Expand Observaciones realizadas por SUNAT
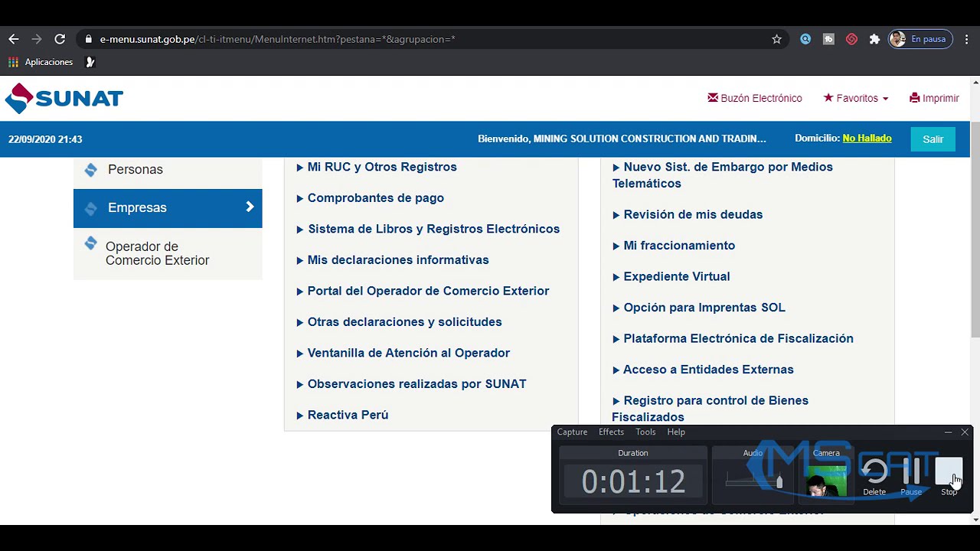Viewport: 980px width, 551px height. coord(411,384)
